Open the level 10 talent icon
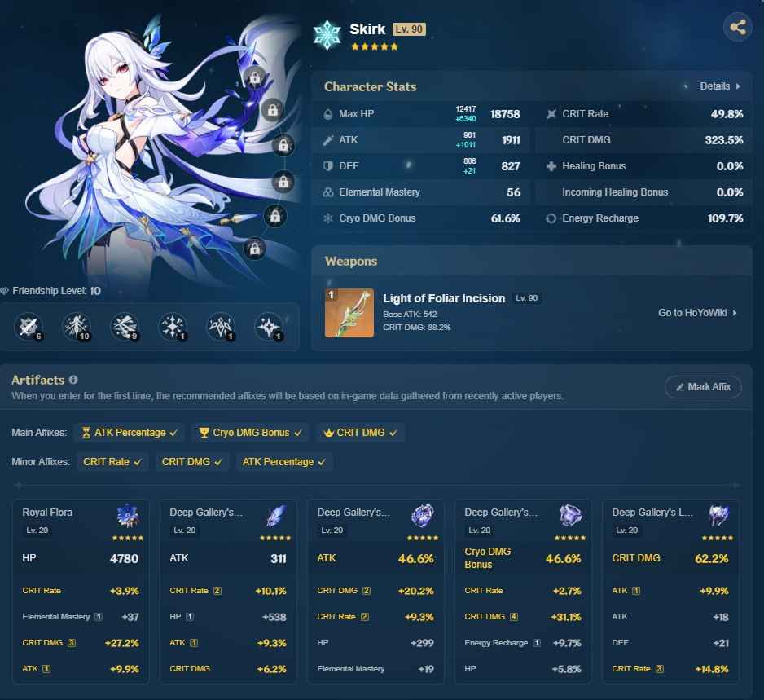Screen dimensions: 764x700 tap(77, 327)
